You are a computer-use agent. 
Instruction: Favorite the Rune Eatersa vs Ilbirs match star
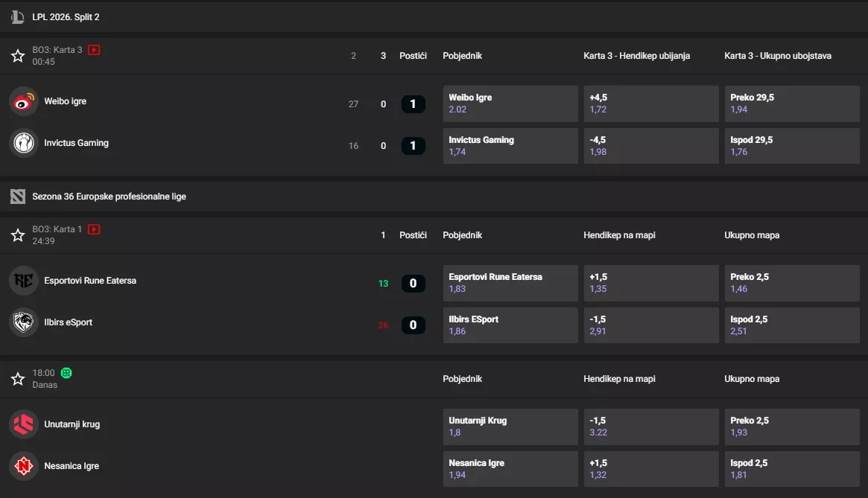pyautogui.click(x=18, y=235)
